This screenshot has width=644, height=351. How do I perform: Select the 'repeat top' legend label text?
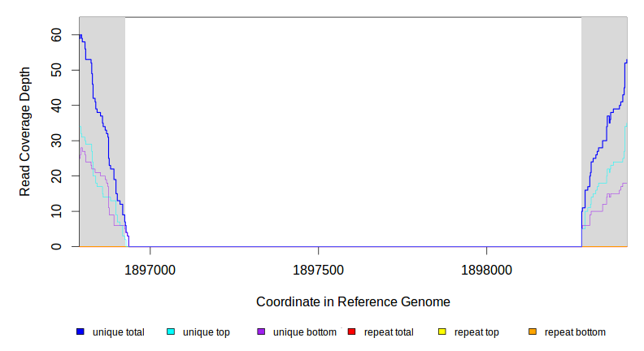click(x=476, y=332)
